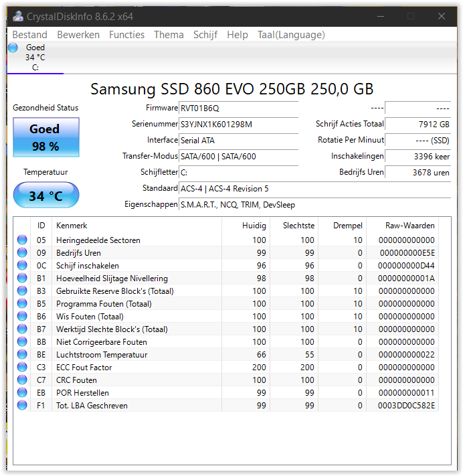Click the B7 attribute ID cell
Viewport: 463px width, 476px height.
(x=41, y=329)
